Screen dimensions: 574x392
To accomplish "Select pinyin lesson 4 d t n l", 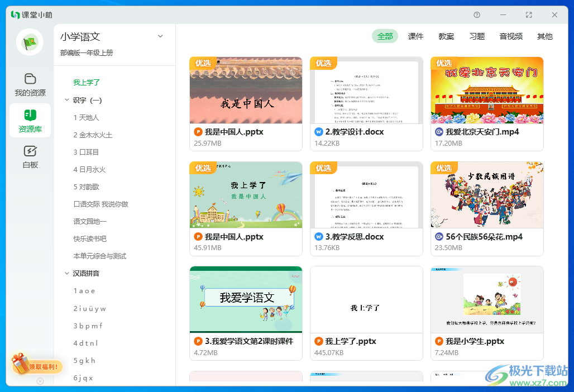I will coord(85,343).
